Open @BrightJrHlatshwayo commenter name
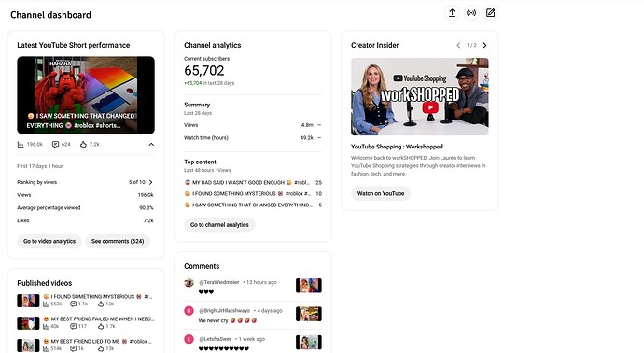Image resolution: width=644 pixels, height=353 pixels. click(224, 311)
